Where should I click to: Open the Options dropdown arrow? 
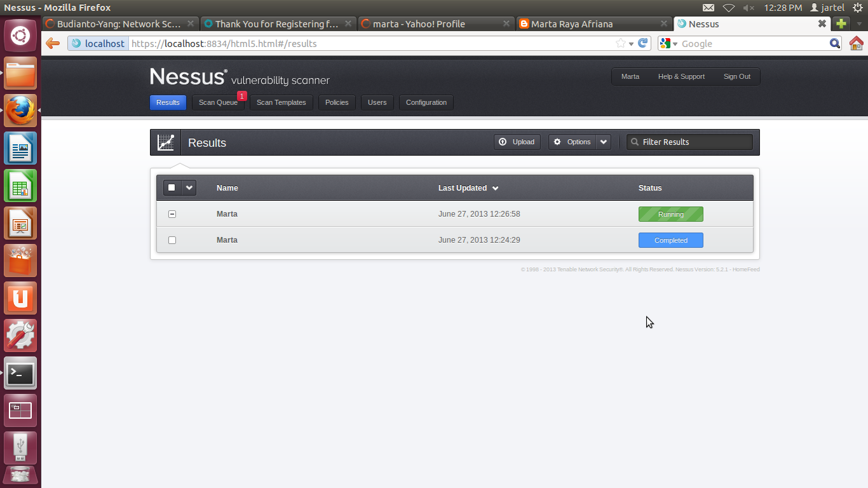point(604,142)
